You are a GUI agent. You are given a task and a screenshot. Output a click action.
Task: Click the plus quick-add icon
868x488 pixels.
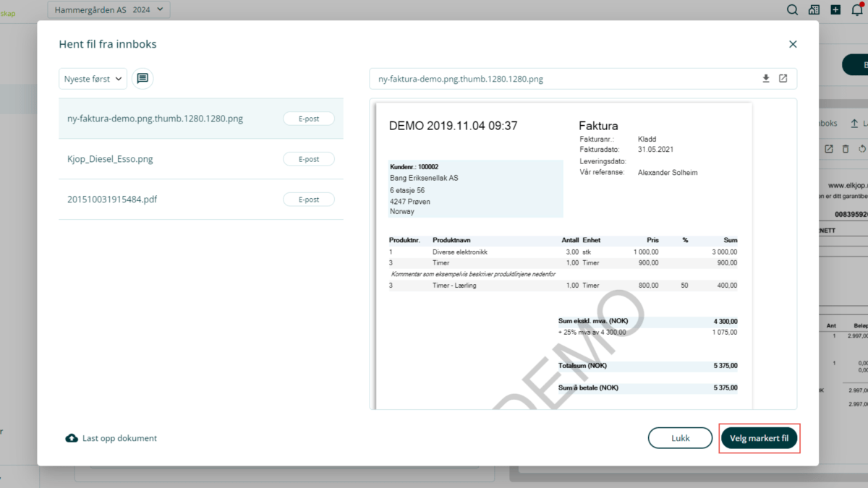(x=835, y=10)
